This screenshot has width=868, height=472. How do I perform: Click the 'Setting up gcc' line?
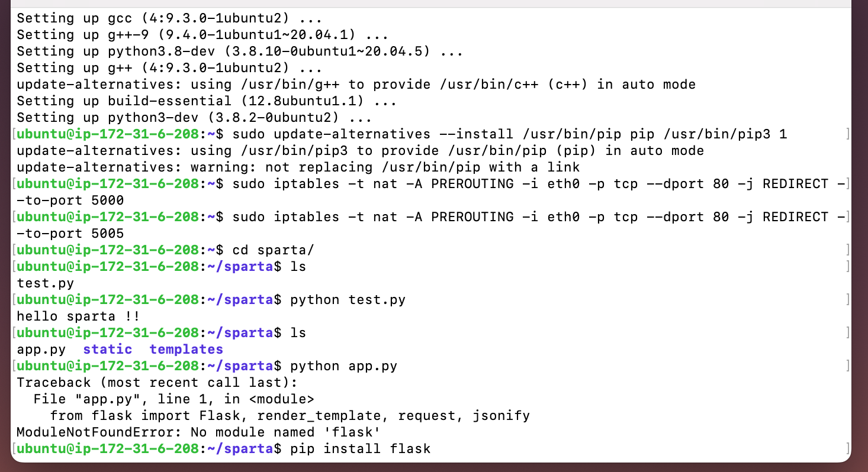tap(169, 18)
